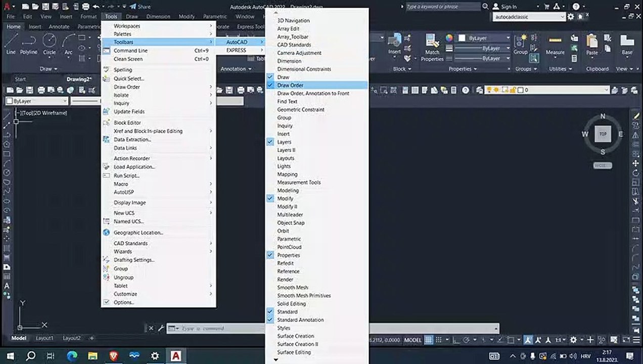Switch to the Layout1 tab
The width and height of the screenshot is (643, 364).
click(x=44, y=338)
